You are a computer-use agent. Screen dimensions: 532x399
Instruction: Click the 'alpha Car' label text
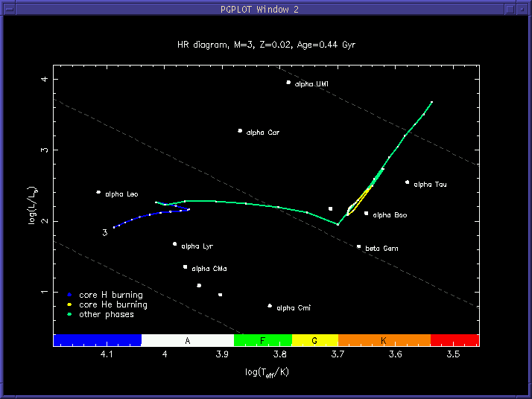click(263, 133)
